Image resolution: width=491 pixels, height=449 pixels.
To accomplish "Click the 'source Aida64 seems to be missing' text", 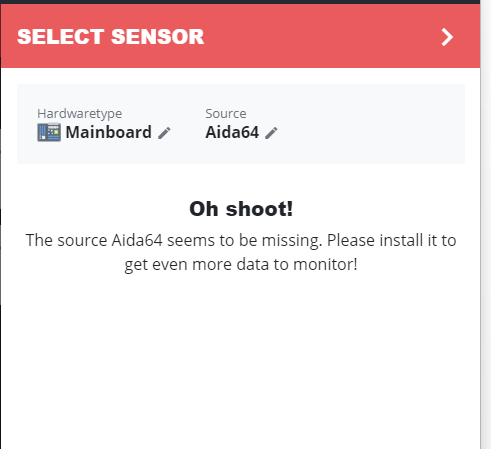I will pyautogui.click(x=190, y=240).
